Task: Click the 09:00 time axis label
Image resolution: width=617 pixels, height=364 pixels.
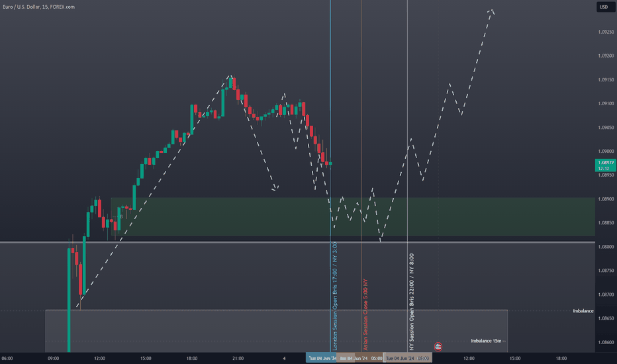Action: (x=54, y=359)
